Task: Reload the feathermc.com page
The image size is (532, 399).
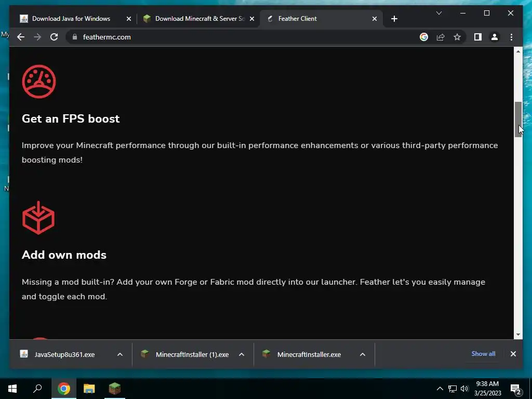Action: (x=54, y=37)
